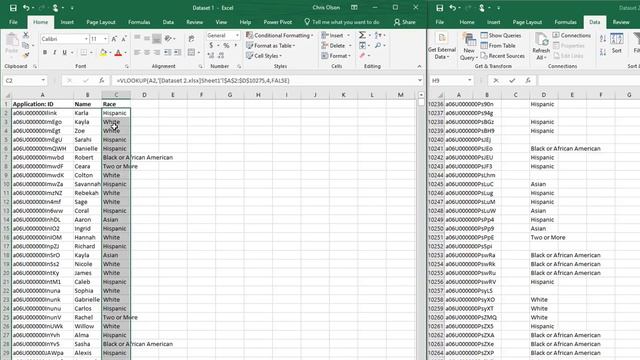Click Show Queries in Dataset 2
Viewport: 640px width, 360px height.
click(501, 36)
